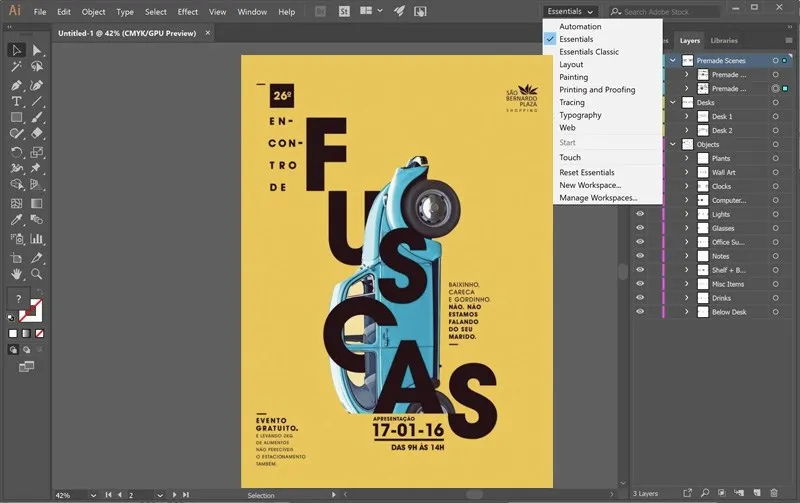Collapse the Desks layer group
800x503 pixels.
pyautogui.click(x=673, y=102)
